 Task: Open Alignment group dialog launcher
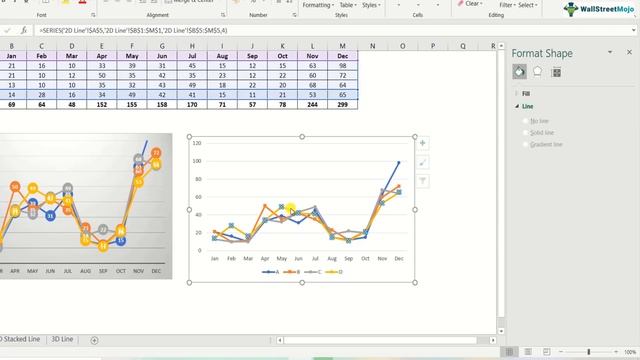coord(223,15)
